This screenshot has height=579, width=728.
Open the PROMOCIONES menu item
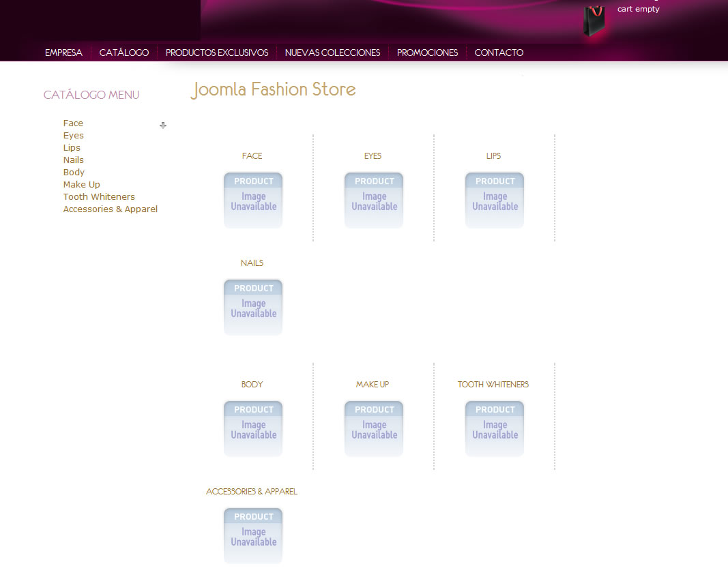click(x=427, y=53)
